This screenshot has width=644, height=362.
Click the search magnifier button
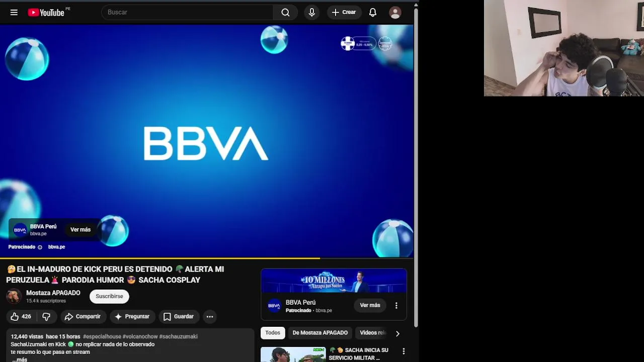[285, 13]
